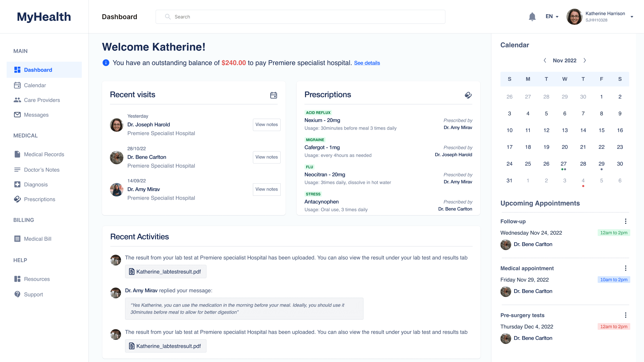Click the Resources icon in sidebar
The image size is (644, 362).
pos(17,279)
